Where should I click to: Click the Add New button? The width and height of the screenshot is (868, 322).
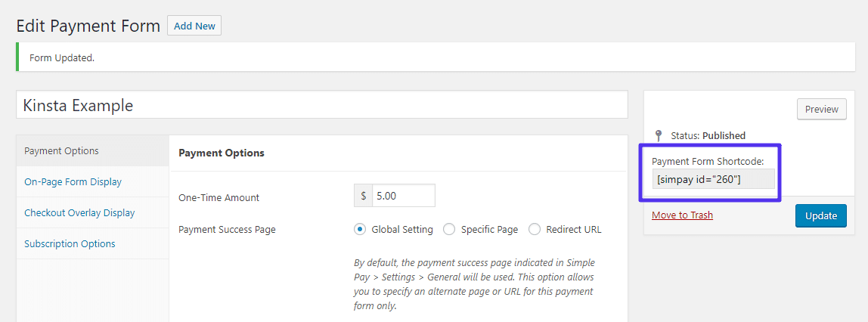point(194,26)
